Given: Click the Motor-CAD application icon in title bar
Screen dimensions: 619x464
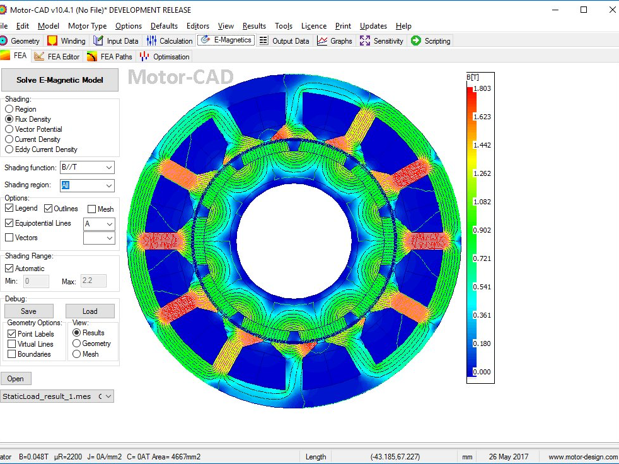Looking at the screenshot, I should [x=3, y=10].
